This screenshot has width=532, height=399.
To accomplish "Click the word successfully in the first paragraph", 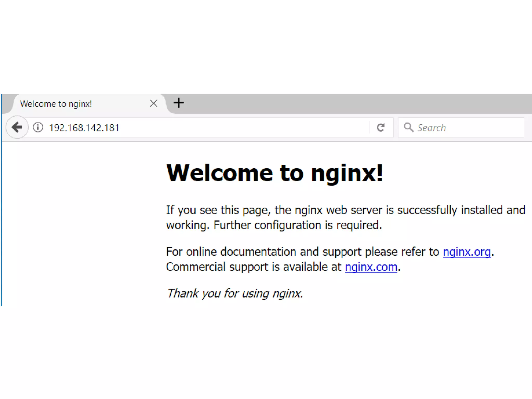I will [x=427, y=210].
